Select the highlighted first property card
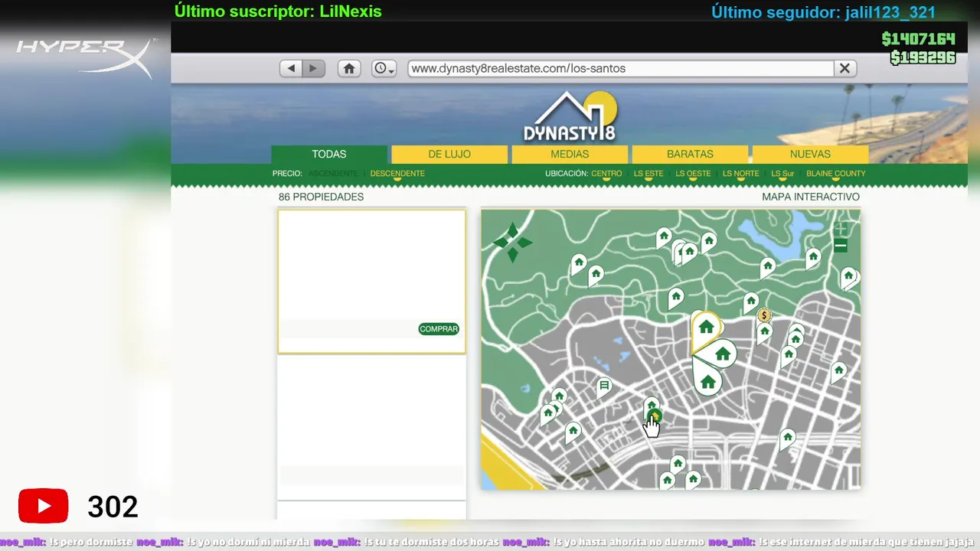 tap(371, 282)
